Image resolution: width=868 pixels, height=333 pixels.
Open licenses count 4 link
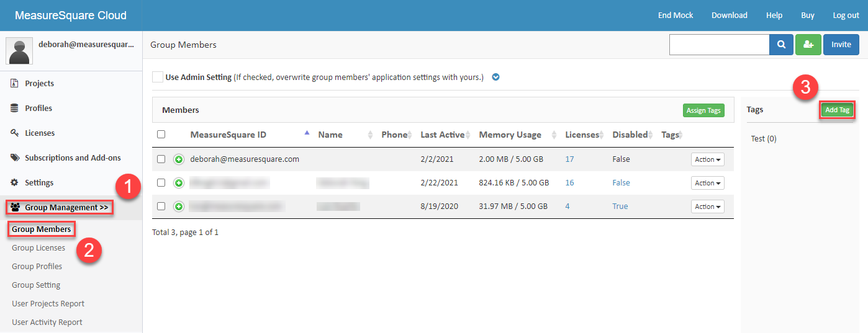[567, 206]
